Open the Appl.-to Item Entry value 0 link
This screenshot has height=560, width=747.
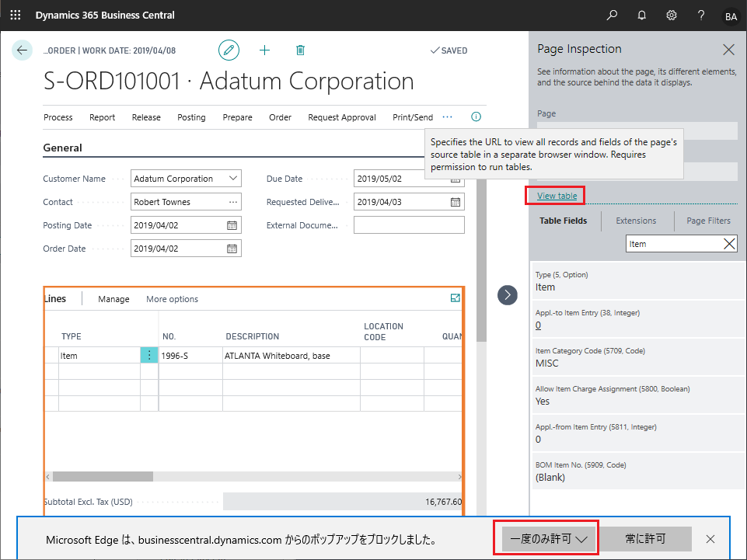tap(538, 325)
